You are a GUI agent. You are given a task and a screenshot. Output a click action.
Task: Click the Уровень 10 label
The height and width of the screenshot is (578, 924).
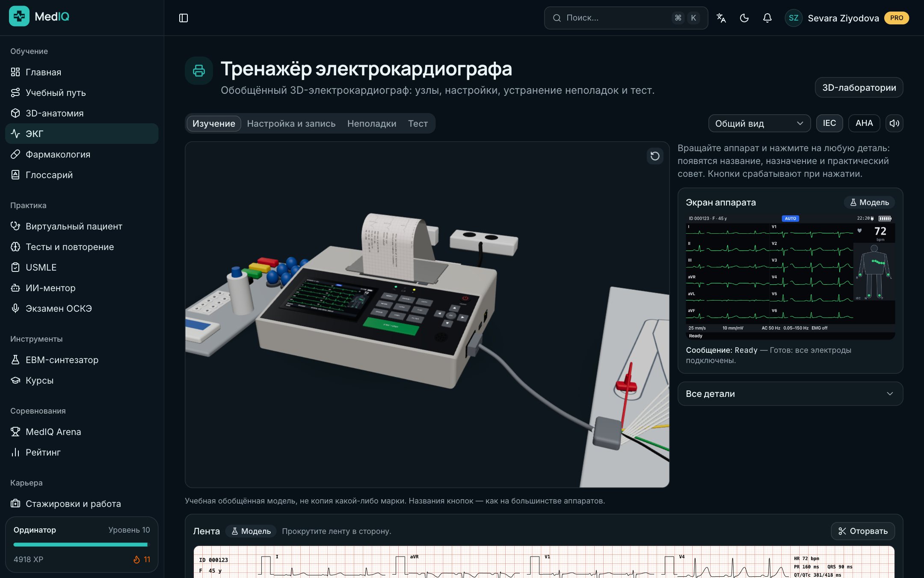click(129, 530)
